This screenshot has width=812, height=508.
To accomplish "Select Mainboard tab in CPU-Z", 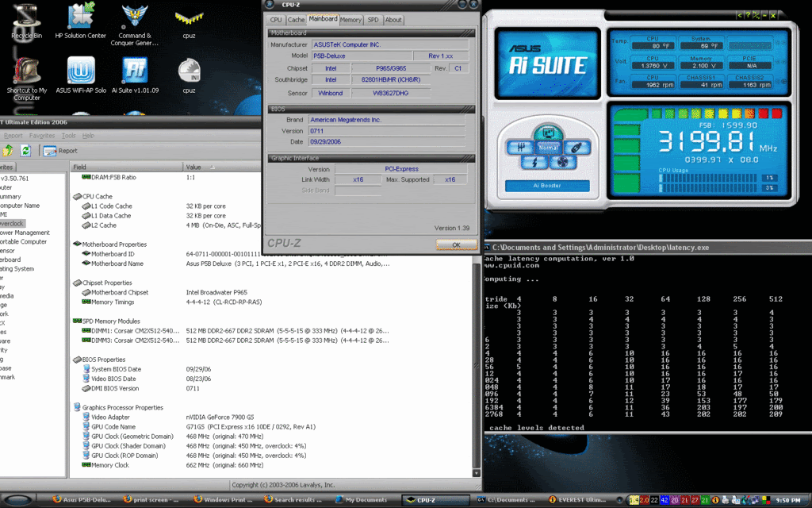I will [x=323, y=19].
